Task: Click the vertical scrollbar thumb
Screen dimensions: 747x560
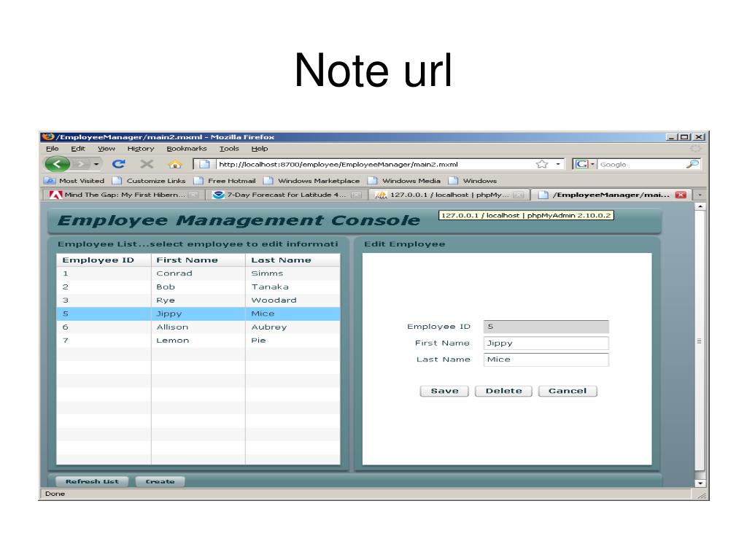Action: point(700,341)
